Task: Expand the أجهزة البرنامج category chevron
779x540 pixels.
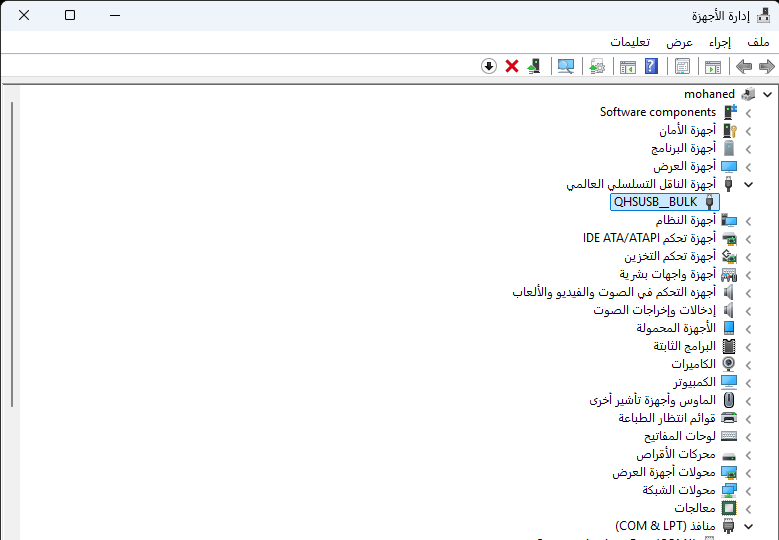Action: [748, 149]
